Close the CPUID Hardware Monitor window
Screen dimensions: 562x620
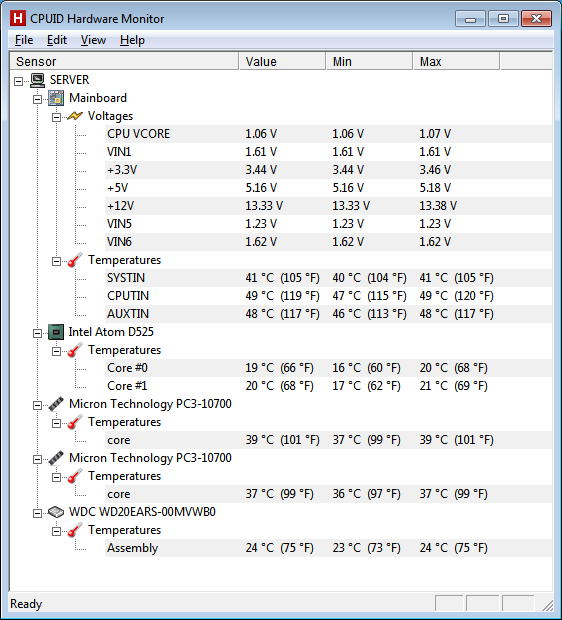[536, 19]
